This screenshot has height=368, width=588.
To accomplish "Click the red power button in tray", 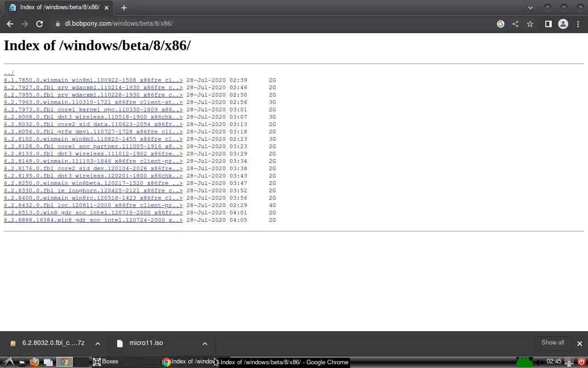I will pyautogui.click(x=581, y=362).
